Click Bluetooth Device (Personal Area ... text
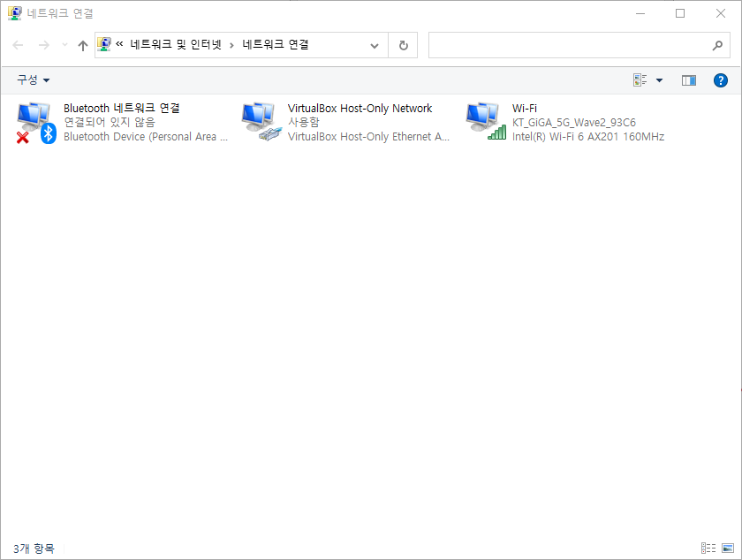The height and width of the screenshot is (560, 742). tap(146, 137)
